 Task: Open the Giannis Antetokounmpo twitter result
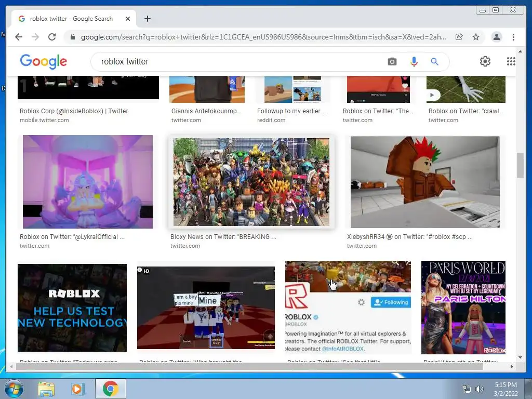click(206, 111)
